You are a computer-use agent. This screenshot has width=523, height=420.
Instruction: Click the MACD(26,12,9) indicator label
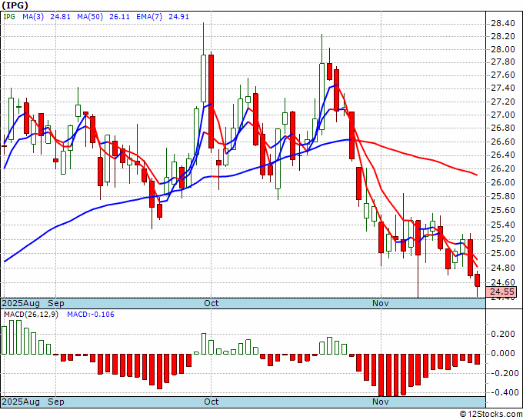tap(31, 315)
